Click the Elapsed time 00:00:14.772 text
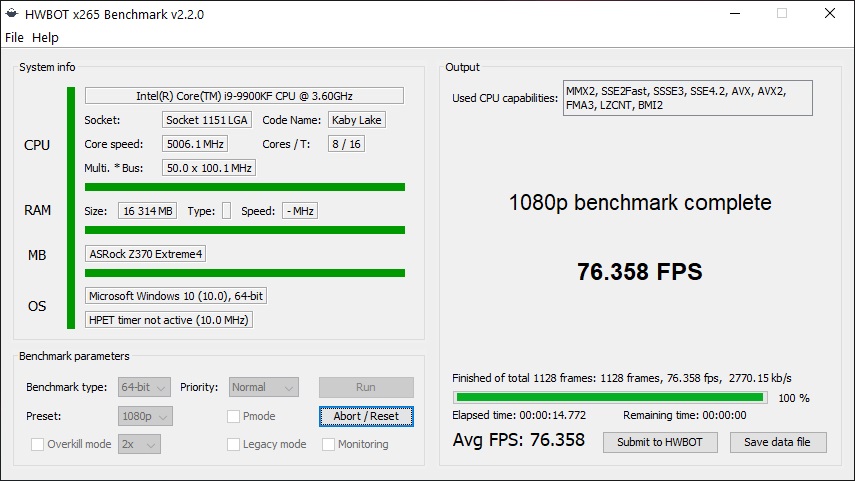The width and height of the screenshot is (855, 481). tap(519, 415)
